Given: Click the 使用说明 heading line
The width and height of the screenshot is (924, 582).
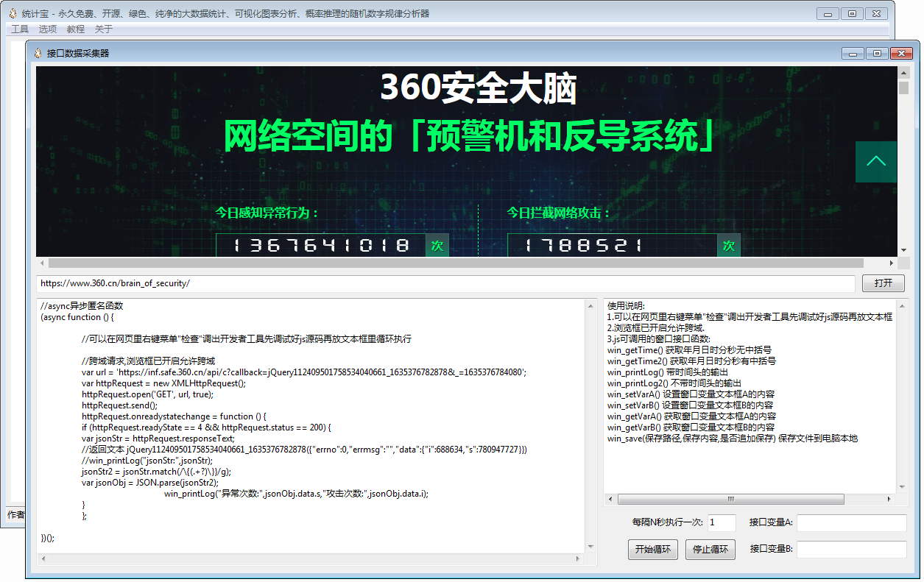Looking at the screenshot, I should [626, 306].
